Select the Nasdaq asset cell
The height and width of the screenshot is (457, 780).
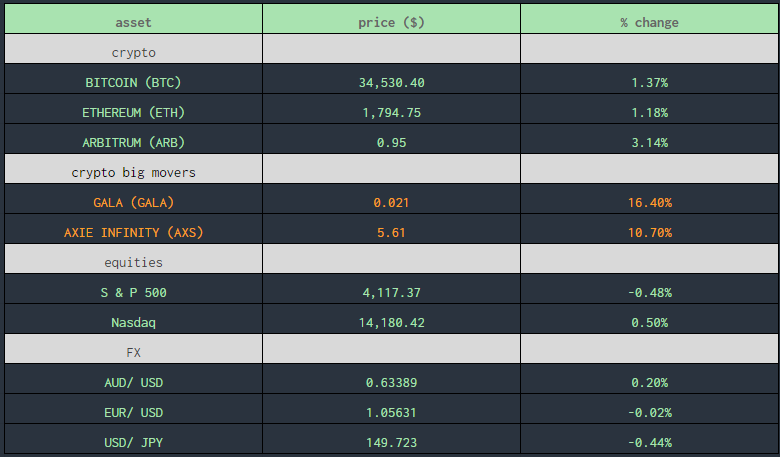click(133, 319)
